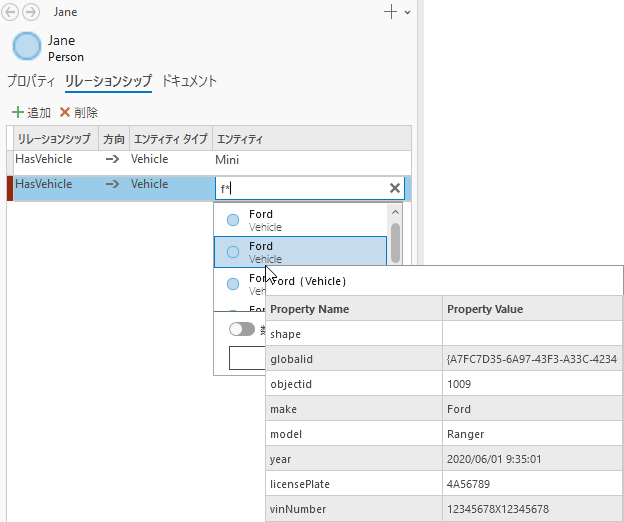624x522 pixels.
Task: Click the Jane person entity circle icon
Action: point(28,47)
